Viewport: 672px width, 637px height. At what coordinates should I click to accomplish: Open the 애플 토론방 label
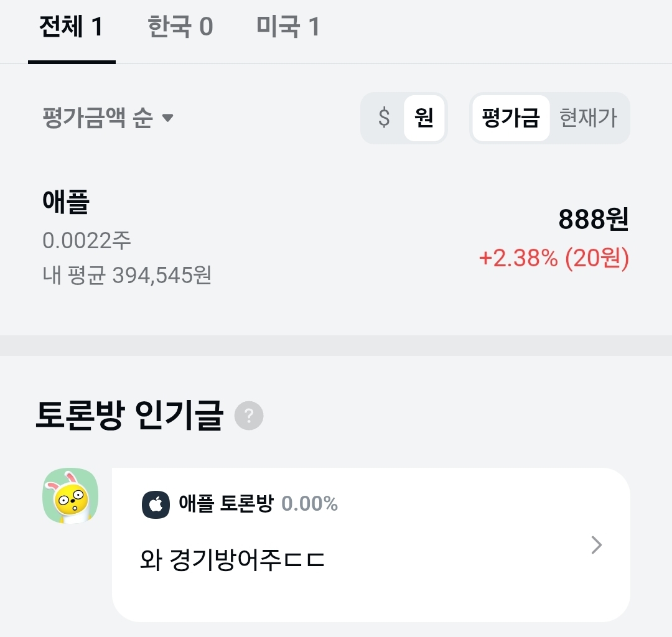coord(225,503)
